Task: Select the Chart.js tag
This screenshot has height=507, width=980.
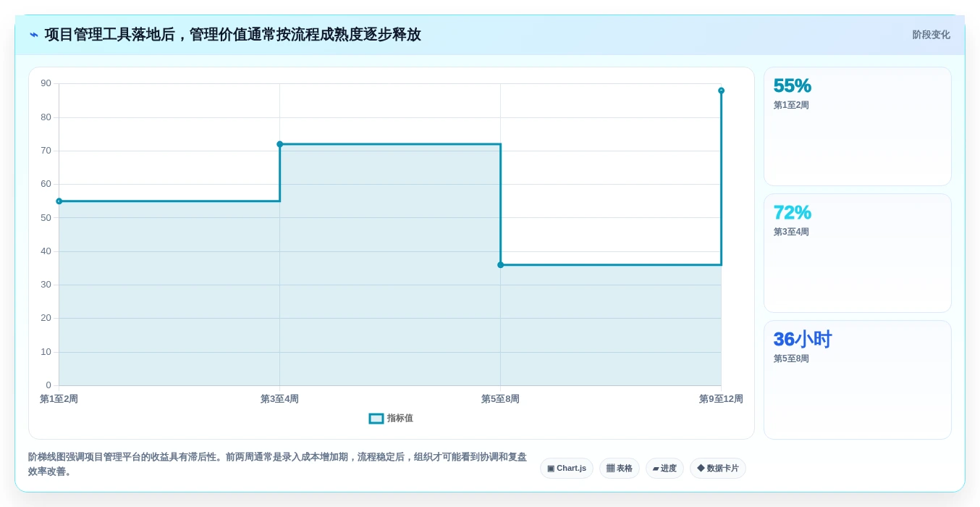Action: tap(567, 469)
